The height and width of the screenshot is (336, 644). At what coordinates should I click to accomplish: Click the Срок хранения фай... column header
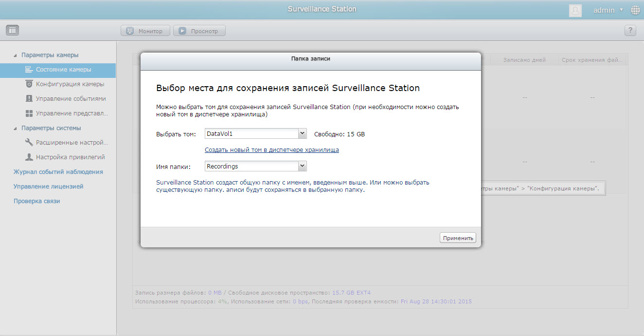pos(592,60)
